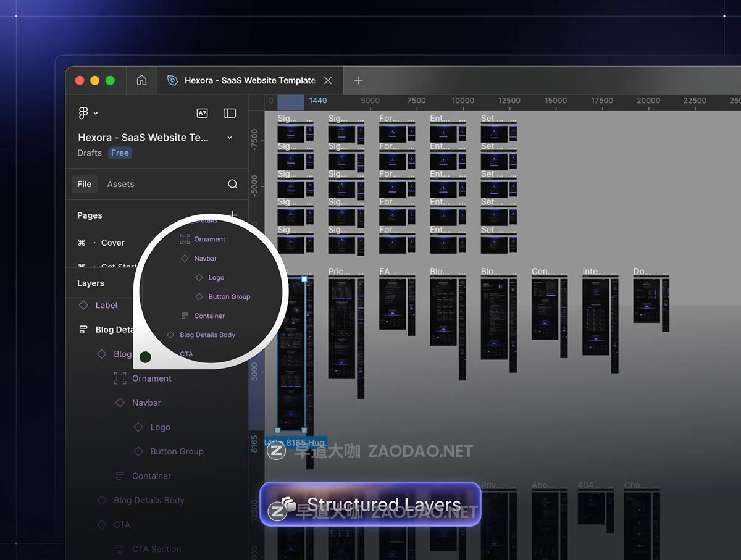Select the Logo layer component icon
Image resolution: width=741 pixels, height=560 pixels.
(138, 427)
